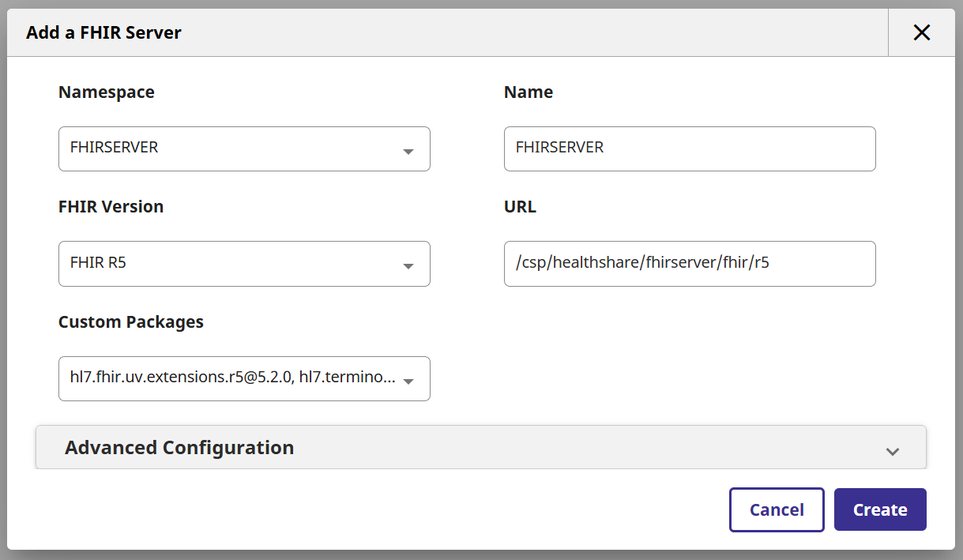Click into the URL text field

point(689,263)
